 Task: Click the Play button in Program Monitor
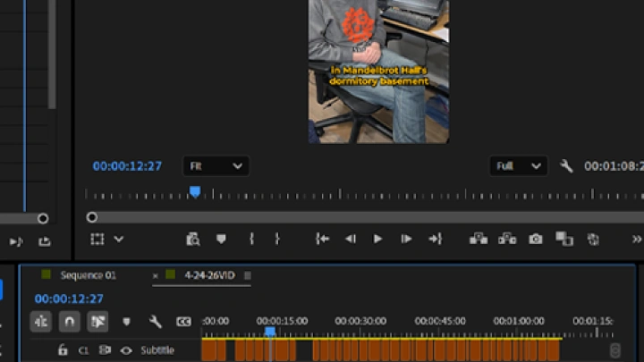(377, 239)
